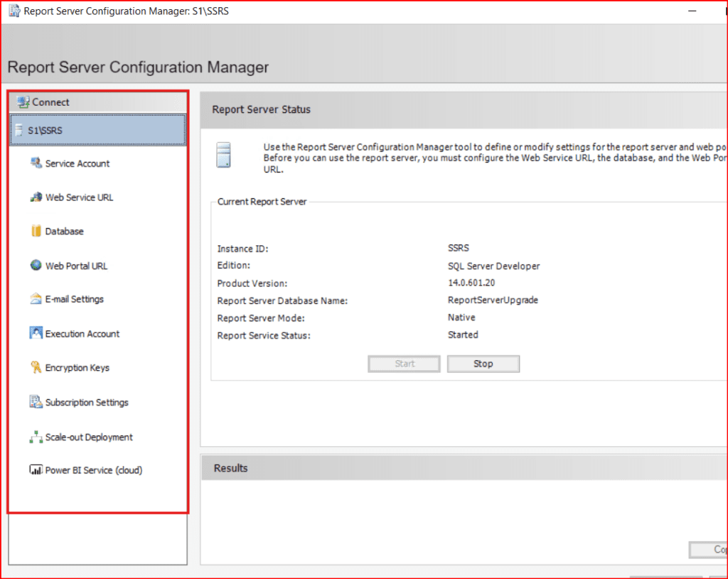Click the Encryption Keys icon
This screenshot has height=579, width=728.
point(36,368)
